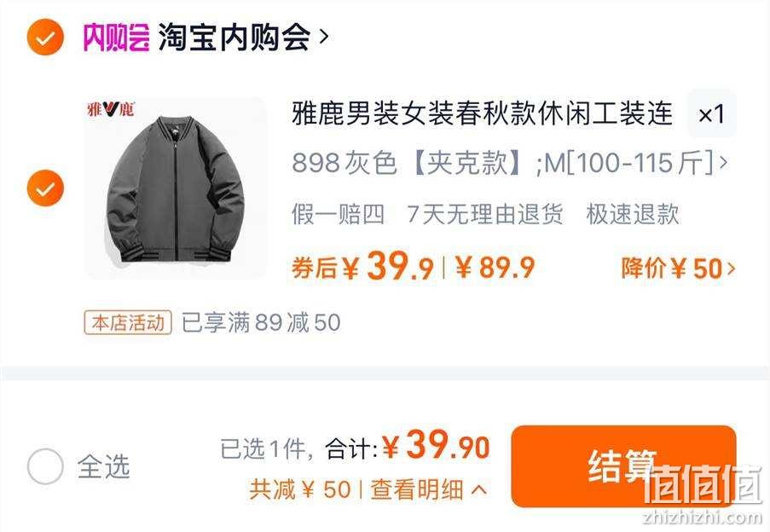770x532 pixels.
Task: Uncheck the gray jacket item checkbox
Action: point(45,188)
